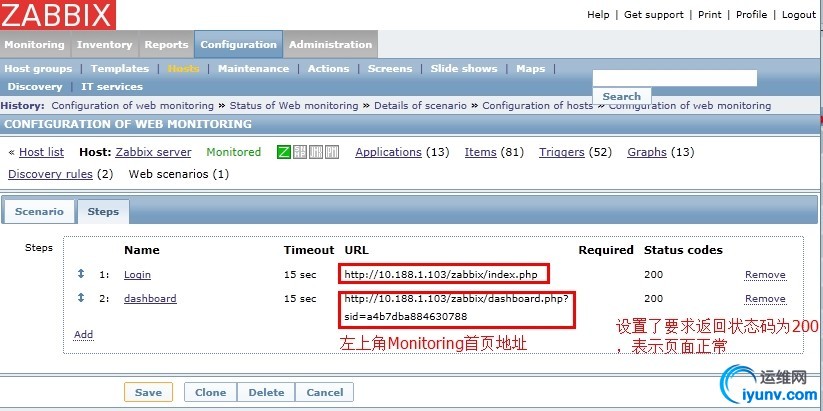Click the 15 sec timeout for dashboard
The image size is (823, 411).
coord(300,299)
